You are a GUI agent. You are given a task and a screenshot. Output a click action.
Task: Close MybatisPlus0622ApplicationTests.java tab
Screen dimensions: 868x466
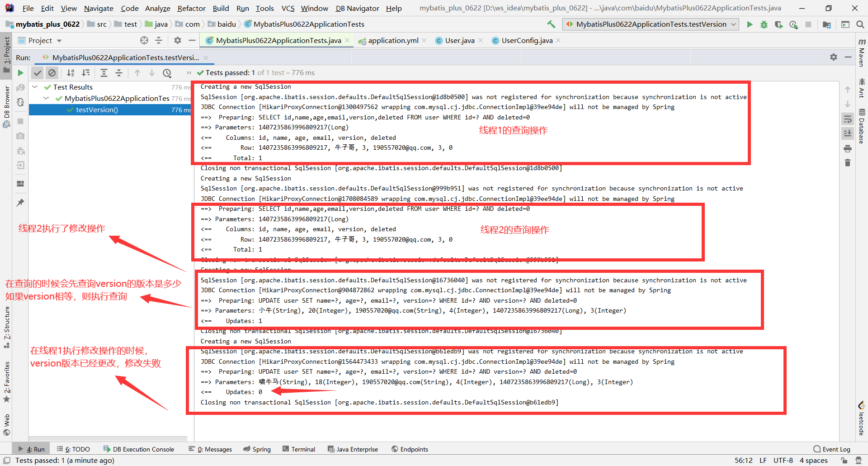point(347,40)
